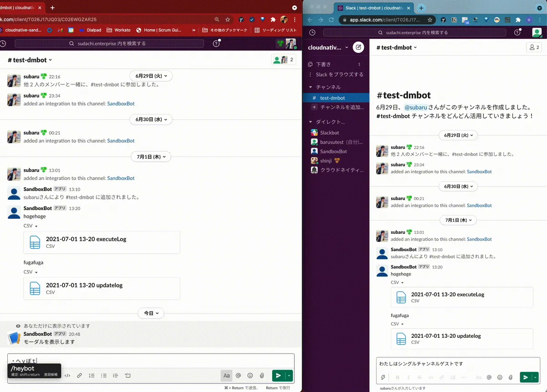Click the help icon in left window
The width and height of the screenshot is (547, 392).
coord(217,43)
